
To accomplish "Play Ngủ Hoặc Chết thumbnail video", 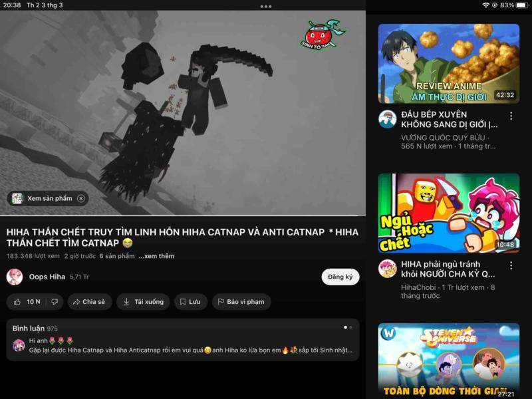I will [448, 213].
